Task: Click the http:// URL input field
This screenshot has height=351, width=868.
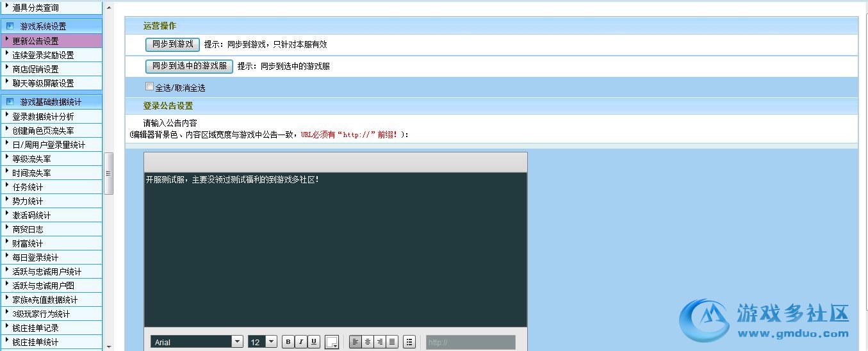Action: (470, 342)
